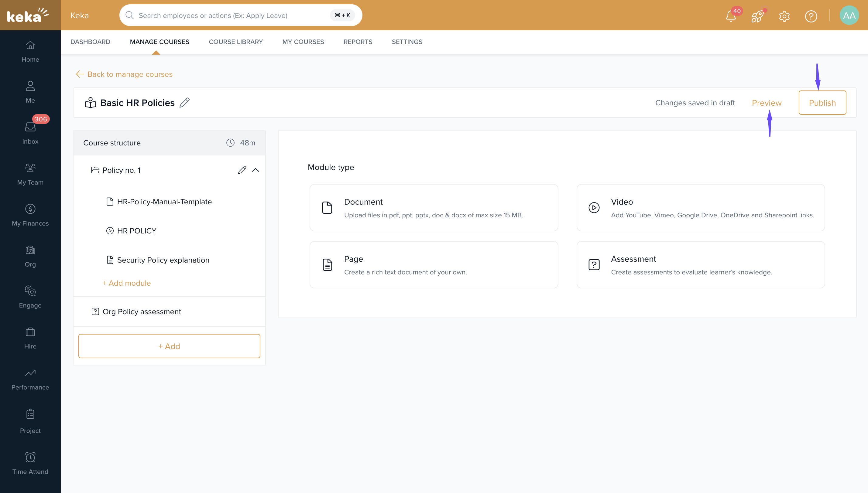Click the help question mark icon
This screenshot has height=493, width=868.
pos(811,16)
